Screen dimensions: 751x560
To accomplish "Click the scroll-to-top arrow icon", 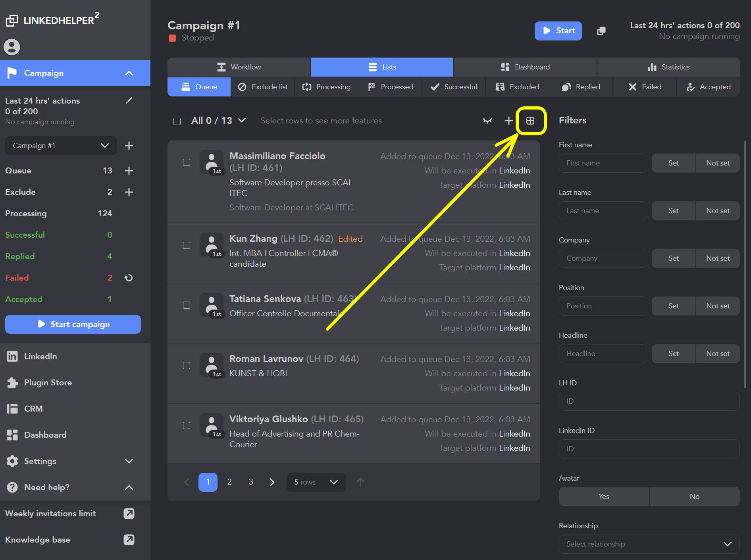I will (x=360, y=482).
